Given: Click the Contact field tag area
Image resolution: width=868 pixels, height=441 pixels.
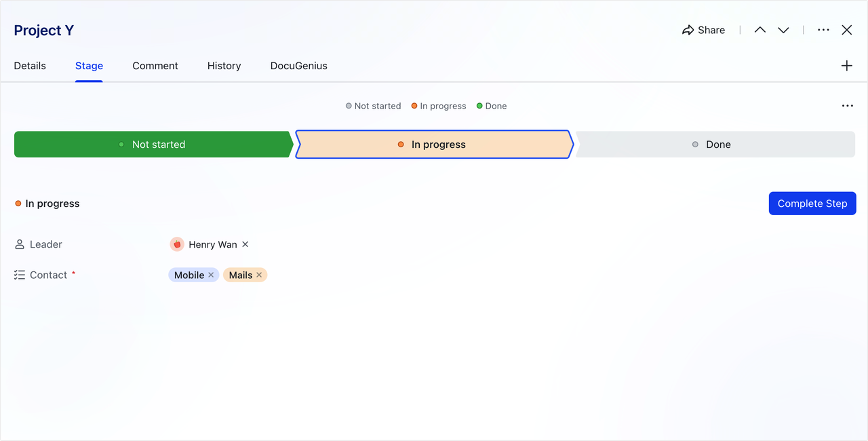Looking at the screenshot, I should point(218,275).
